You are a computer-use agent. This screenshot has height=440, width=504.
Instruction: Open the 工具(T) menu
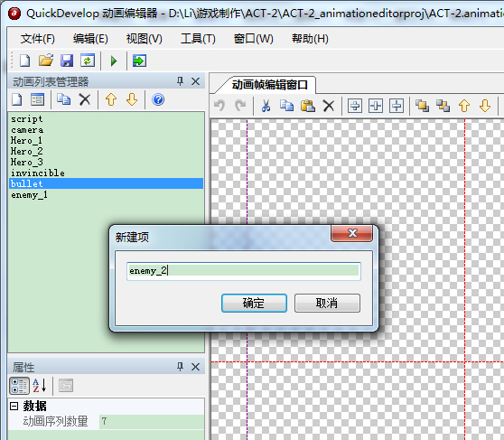198,39
